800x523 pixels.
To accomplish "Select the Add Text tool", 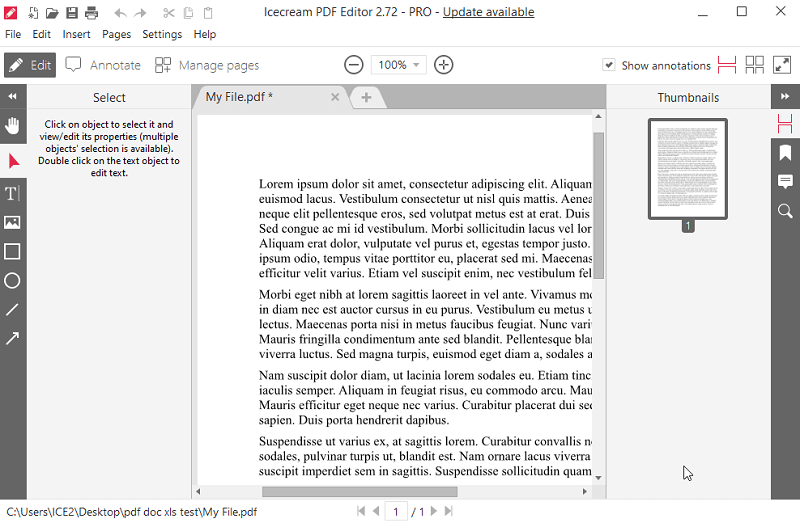I will click(x=13, y=193).
